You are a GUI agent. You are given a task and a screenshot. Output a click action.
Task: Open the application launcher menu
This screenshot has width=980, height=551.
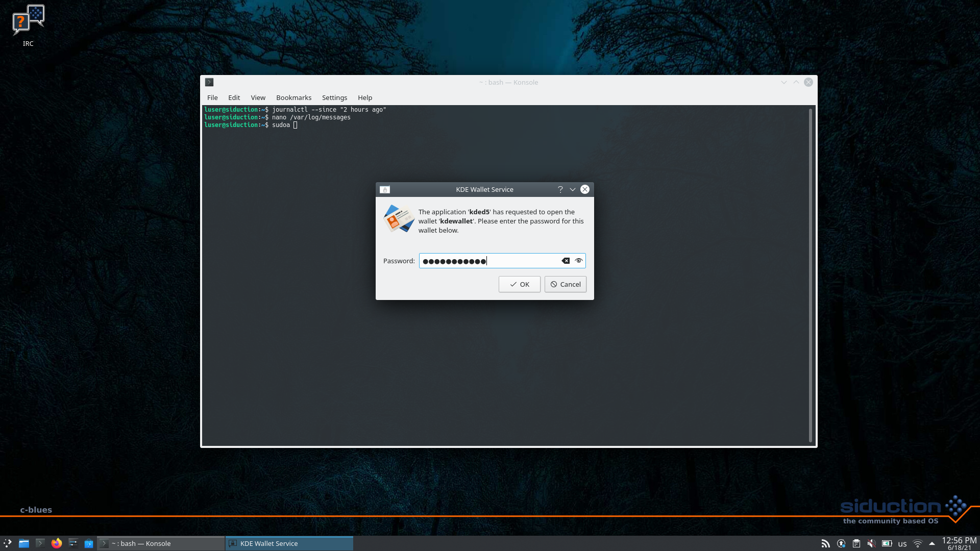point(7,543)
